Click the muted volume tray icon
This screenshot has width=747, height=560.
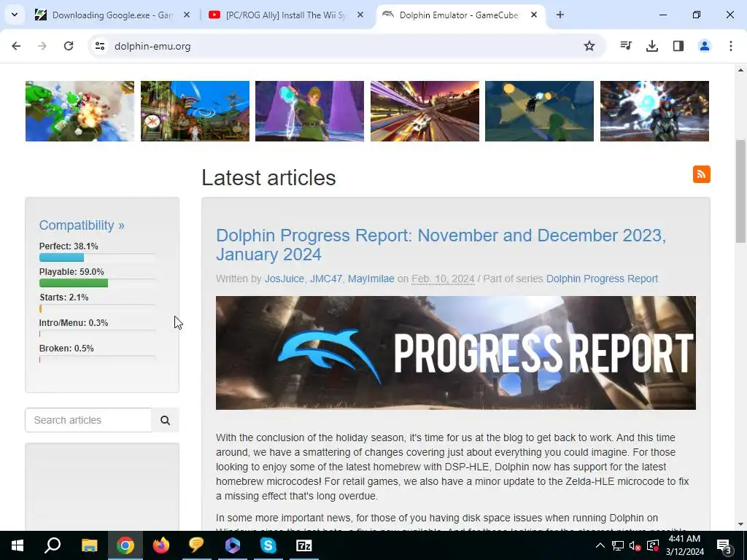[x=635, y=545]
